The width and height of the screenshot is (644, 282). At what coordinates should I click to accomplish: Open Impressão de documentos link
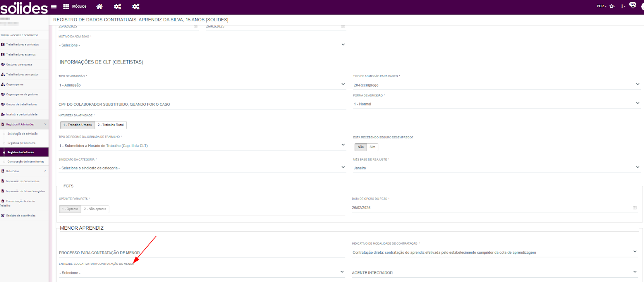coord(23,181)
